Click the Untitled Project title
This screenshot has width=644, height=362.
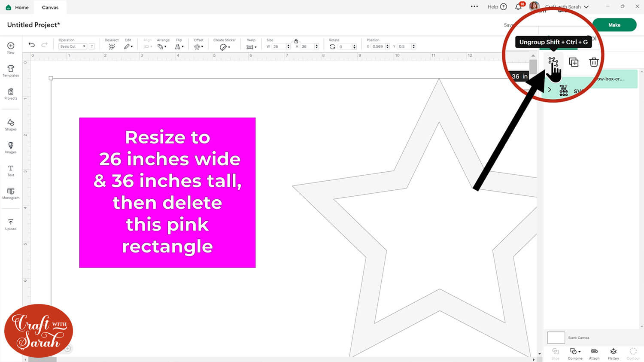[33, 25]
